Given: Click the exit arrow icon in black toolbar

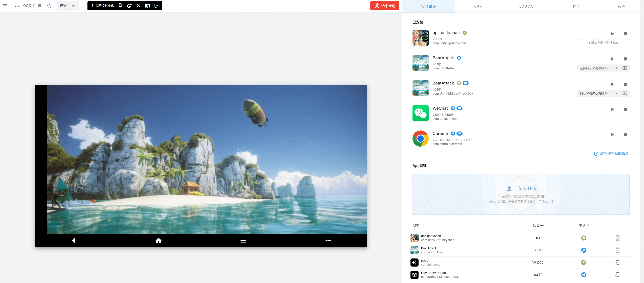Looking at the screenshot, I should click(x=156, y=6).
